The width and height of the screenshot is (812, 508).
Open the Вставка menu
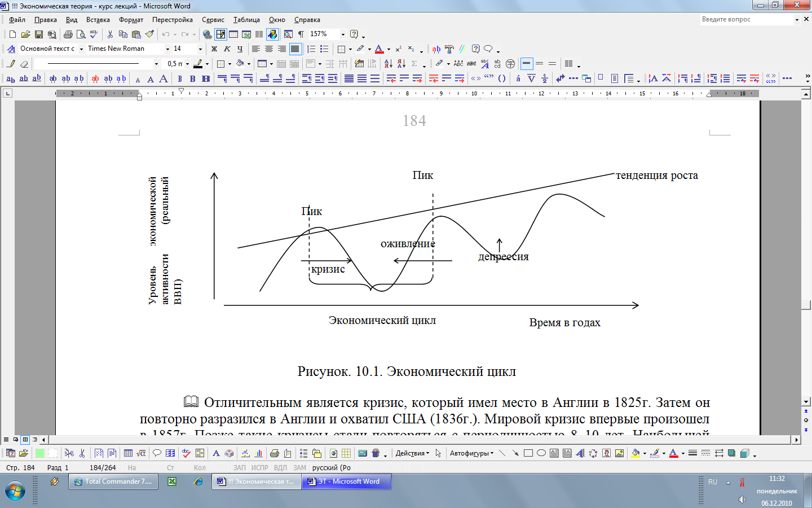(98, 20)
